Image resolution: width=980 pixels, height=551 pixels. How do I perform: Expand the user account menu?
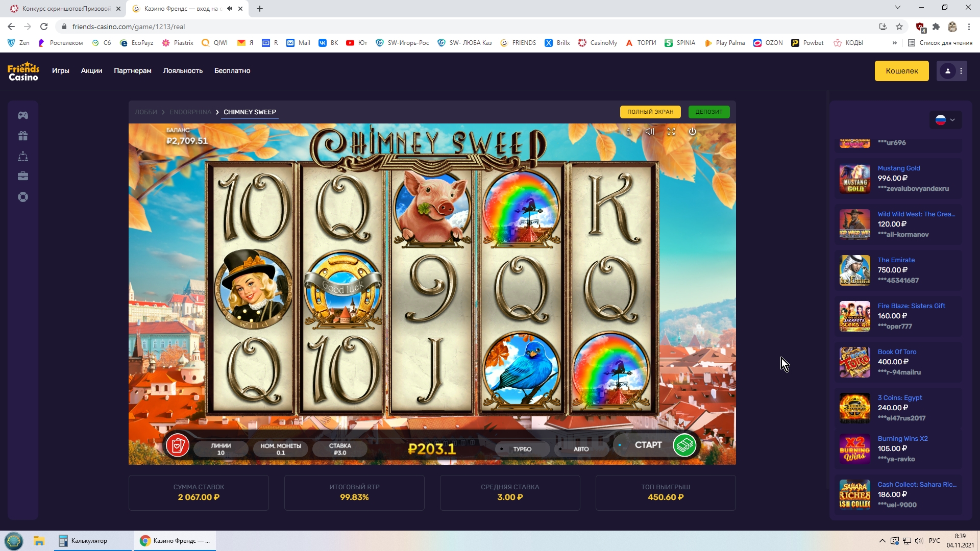tap(952, 71)
